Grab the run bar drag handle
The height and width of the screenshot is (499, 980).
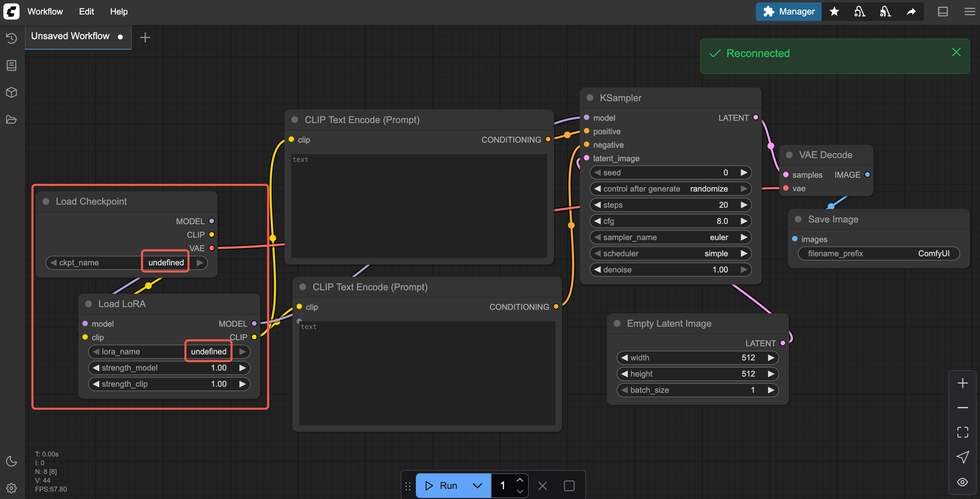click(408, 486)
